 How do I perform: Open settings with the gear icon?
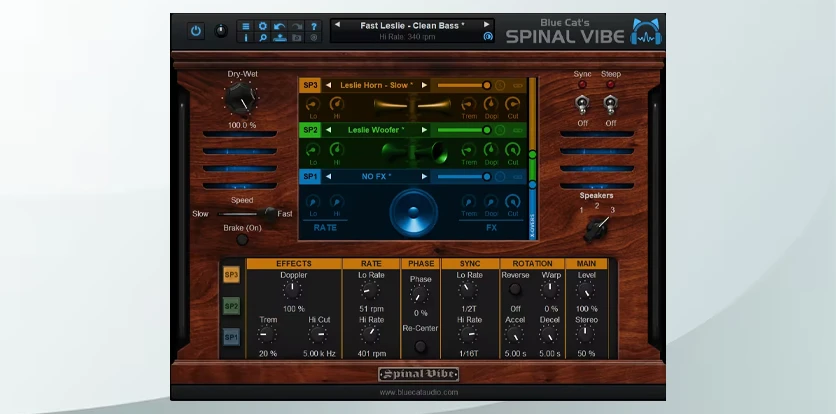(263, 26)
